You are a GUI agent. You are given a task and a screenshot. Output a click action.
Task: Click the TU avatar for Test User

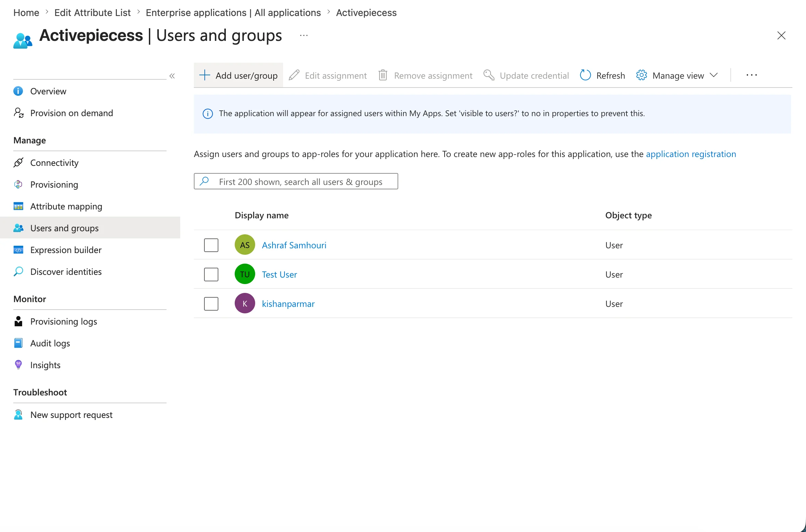point(245,274)
